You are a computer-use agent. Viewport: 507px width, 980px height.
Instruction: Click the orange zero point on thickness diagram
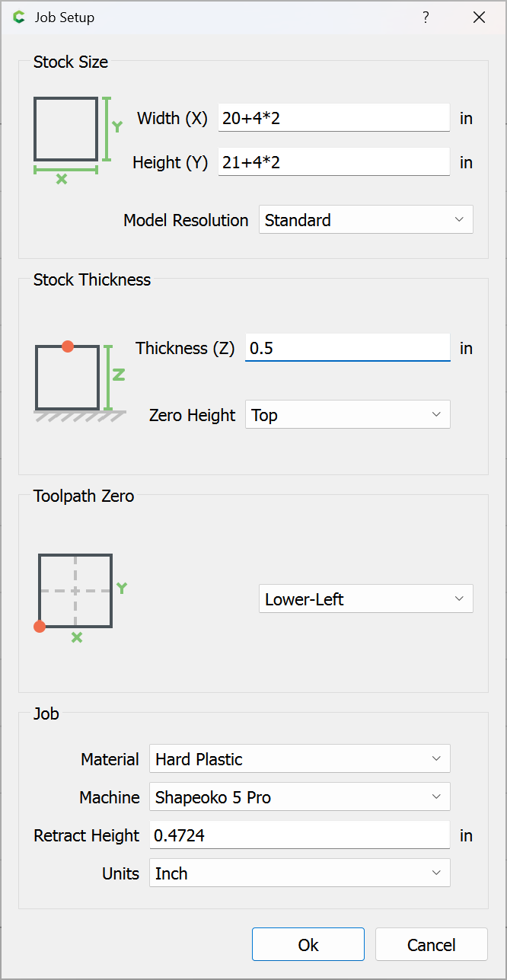click(x=68, y=346)
